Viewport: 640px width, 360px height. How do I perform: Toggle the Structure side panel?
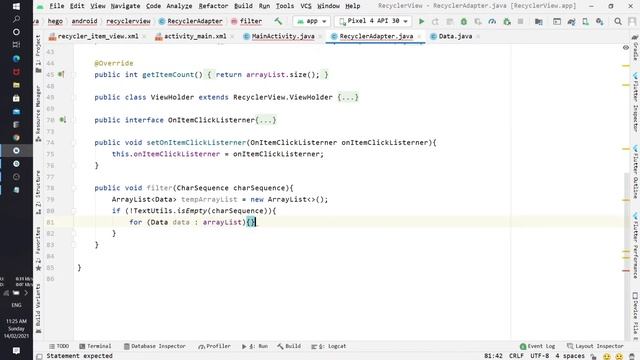click(x=38, y=193)
